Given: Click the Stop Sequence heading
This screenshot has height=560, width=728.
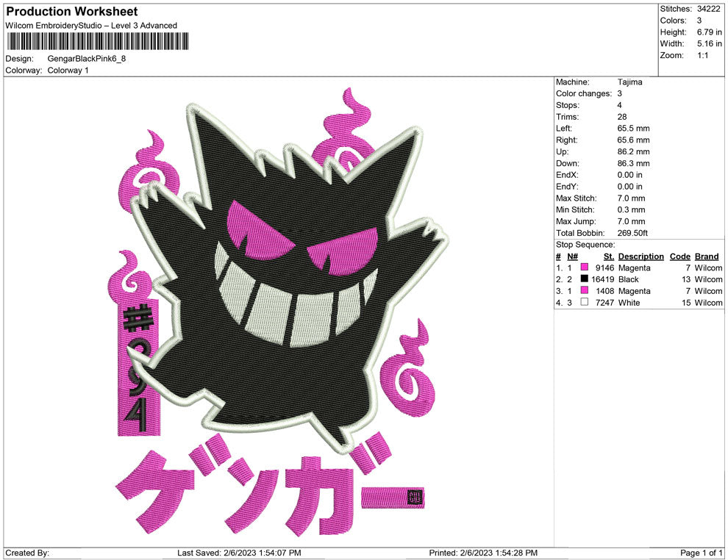Looking at the screenshot, I should tap(585, 244).
